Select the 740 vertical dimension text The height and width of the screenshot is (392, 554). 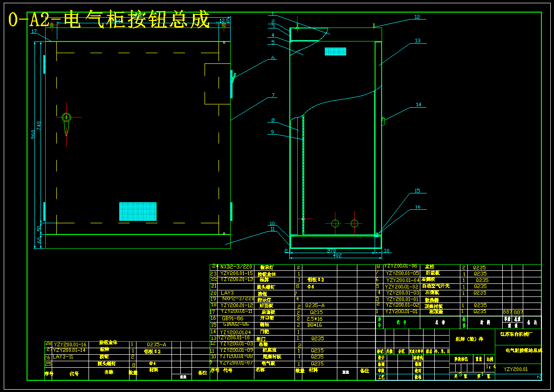[x=39, y=126]
